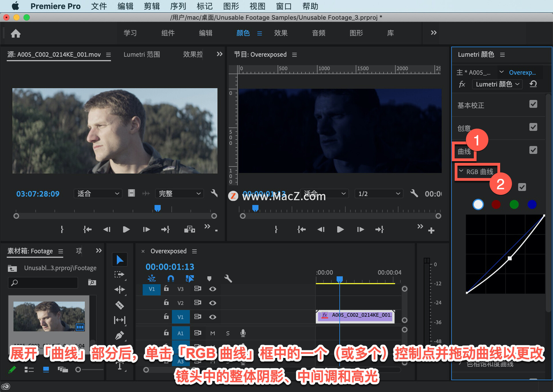Toggle timeline snap magnet icon
This screenshot has height=392, width=553.
(171, 278)
